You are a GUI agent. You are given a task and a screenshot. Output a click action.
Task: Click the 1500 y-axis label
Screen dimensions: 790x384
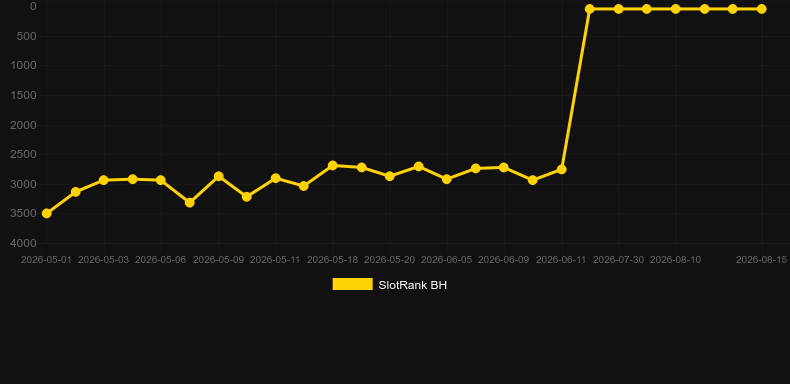coord(24,95)
